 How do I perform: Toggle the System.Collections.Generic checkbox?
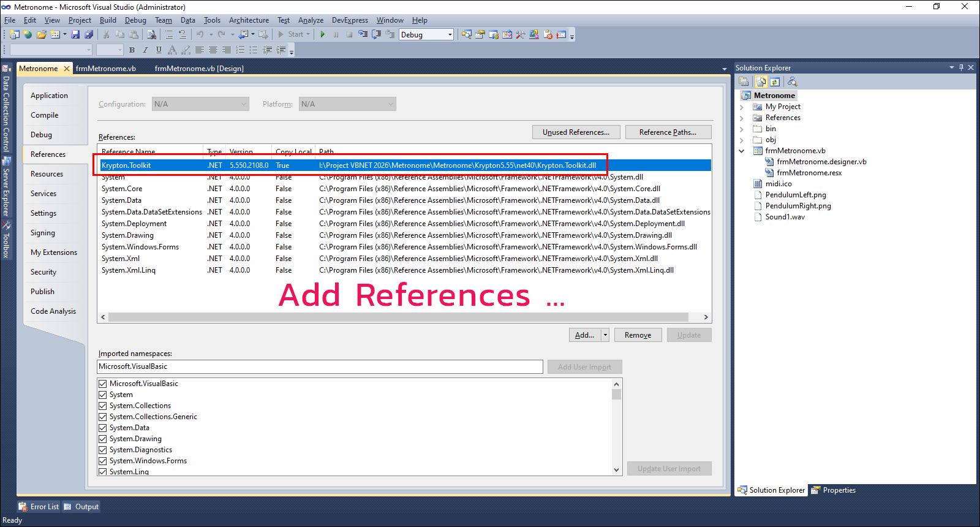pos(103,417)
